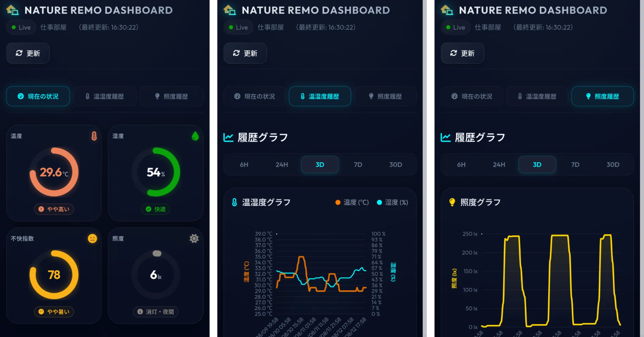
Task: Click the 消灯・夜間 illuminance status badge
Action: (x=156, y=312)
